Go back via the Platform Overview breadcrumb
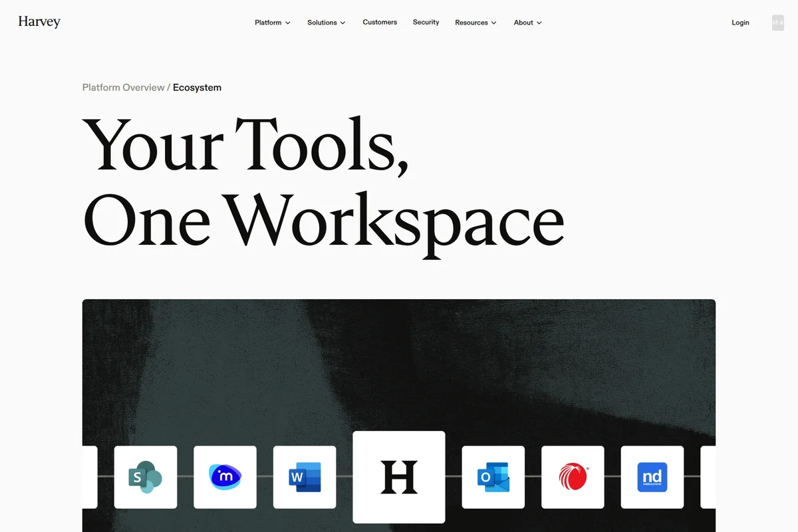Screen dimensions: 798x532 tap(123, 87)
